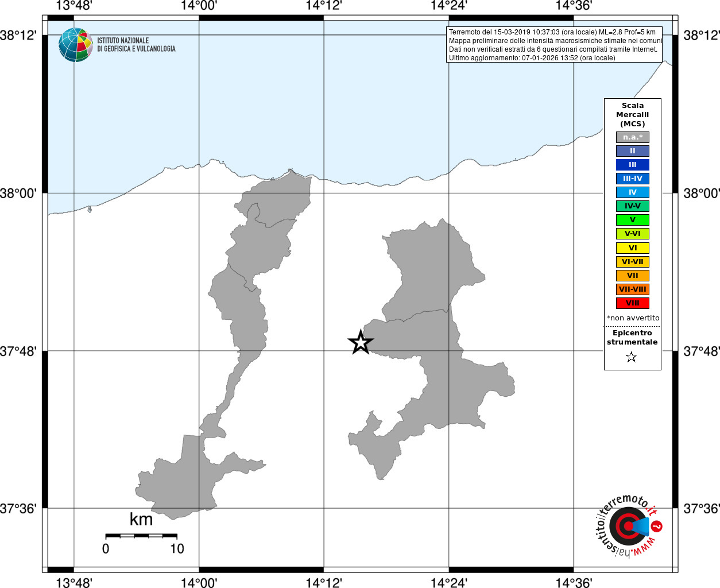Select the orange VII legend swatch
This screenshot has width=720, height=588.
click(633, 276)
